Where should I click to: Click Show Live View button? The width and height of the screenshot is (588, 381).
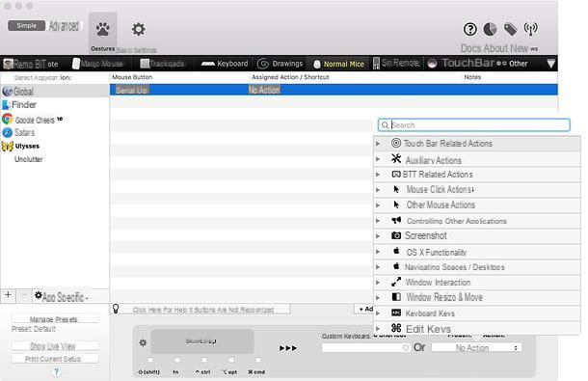(x=55, y=346)
